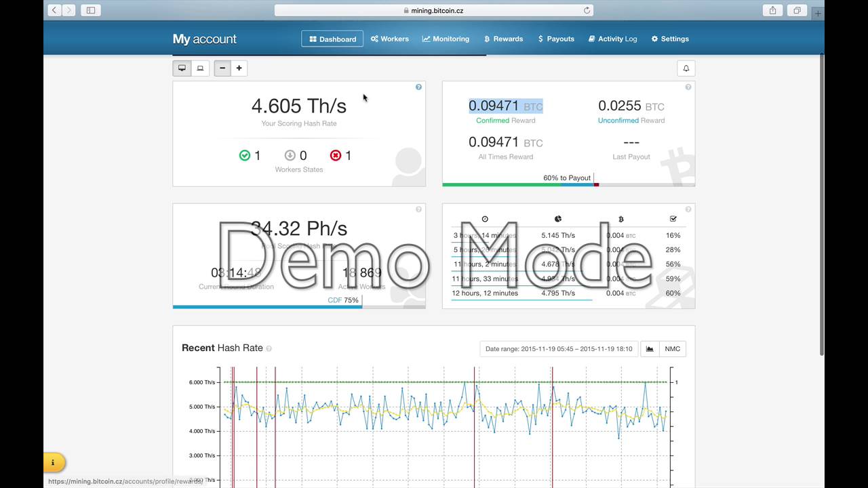Click help icon beside Recent Hash Rate
The height and width of the screenshot is (488, 868).
(269, 348)
